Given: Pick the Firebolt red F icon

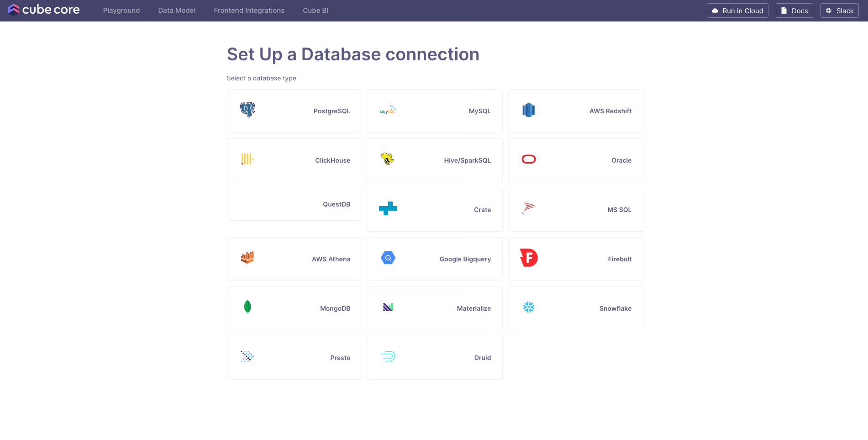Looking at the screenshot, I should click(529, 258).
